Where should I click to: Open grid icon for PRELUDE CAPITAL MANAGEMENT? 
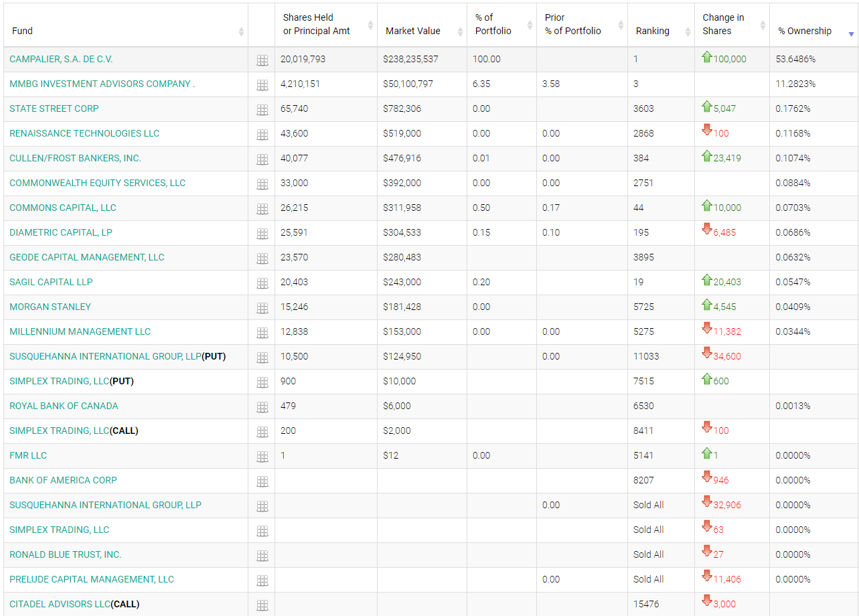[x=262, y=581]
